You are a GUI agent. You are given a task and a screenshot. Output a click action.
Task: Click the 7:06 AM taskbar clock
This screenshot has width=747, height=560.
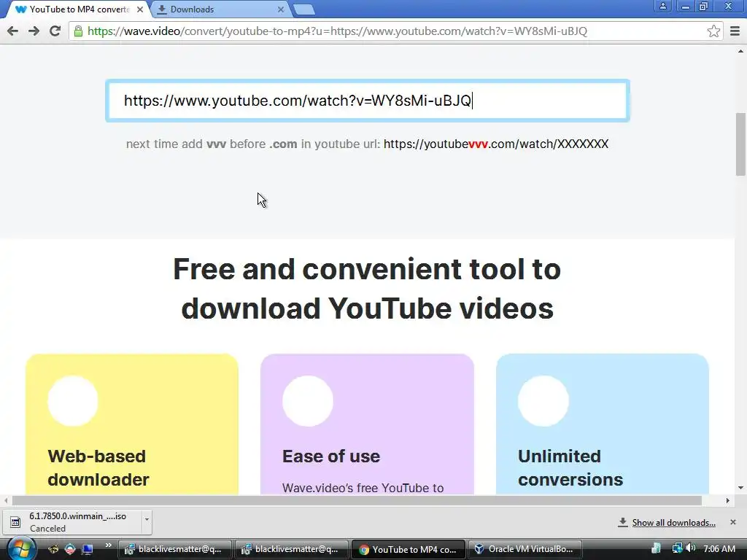pyautogui.click(x=719, y=548)
